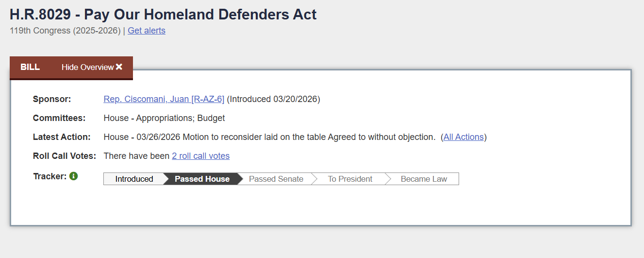This screenshot has height=258, width=644.
Task: Open the Get alerts link
Action: pos(147,31)
